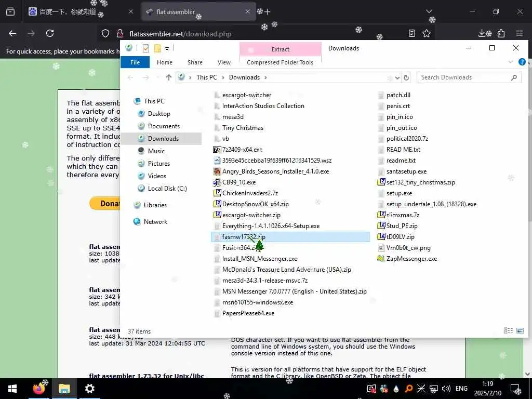Select PapersPlease64.exe file
Image resolution: width=532 pixels, height=399 pixels.
click(248, 313)
